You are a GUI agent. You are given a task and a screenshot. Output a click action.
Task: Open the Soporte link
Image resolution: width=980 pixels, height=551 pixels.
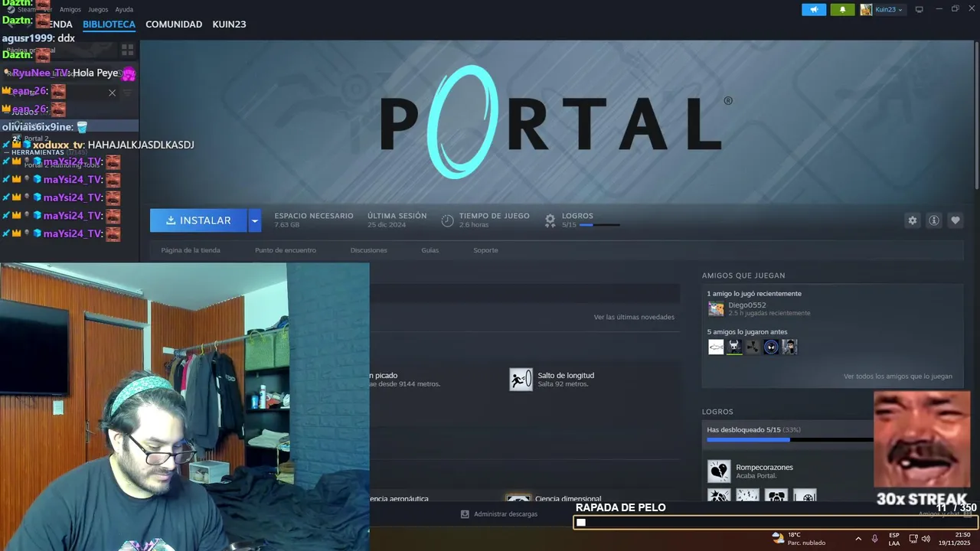click(485, 250)
